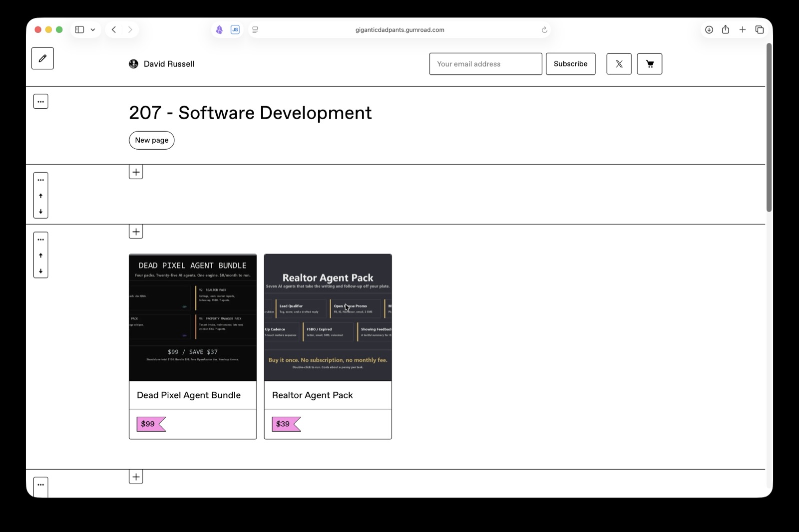Open the Dead Pixel Agent Bundle title link

(x=189, y=395)
